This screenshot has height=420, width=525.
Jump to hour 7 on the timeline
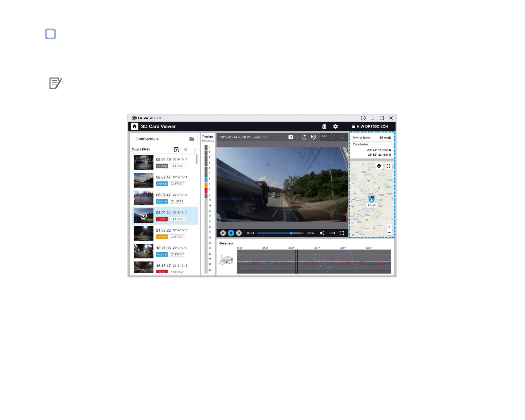coord(206,185)
